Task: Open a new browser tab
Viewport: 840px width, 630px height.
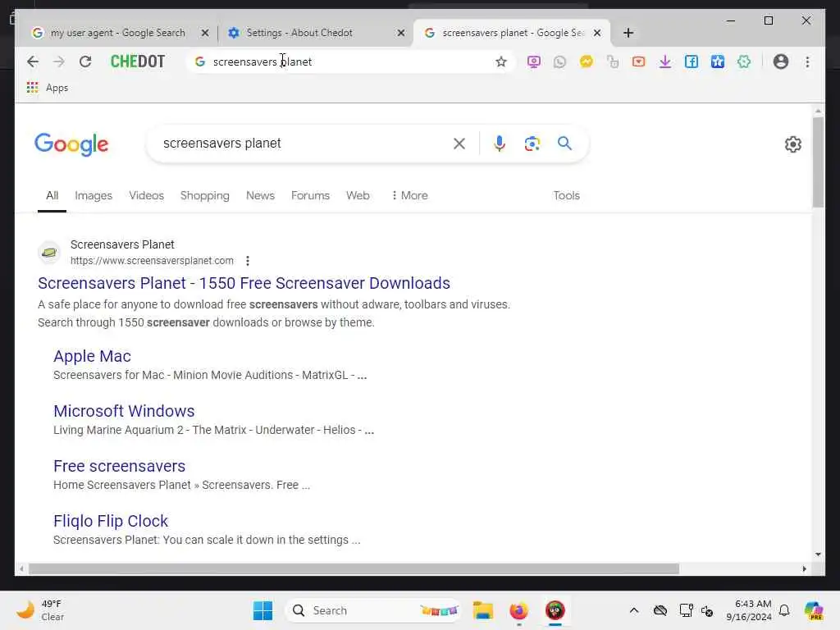Action: pyautogui.click(x=628, y=33)
